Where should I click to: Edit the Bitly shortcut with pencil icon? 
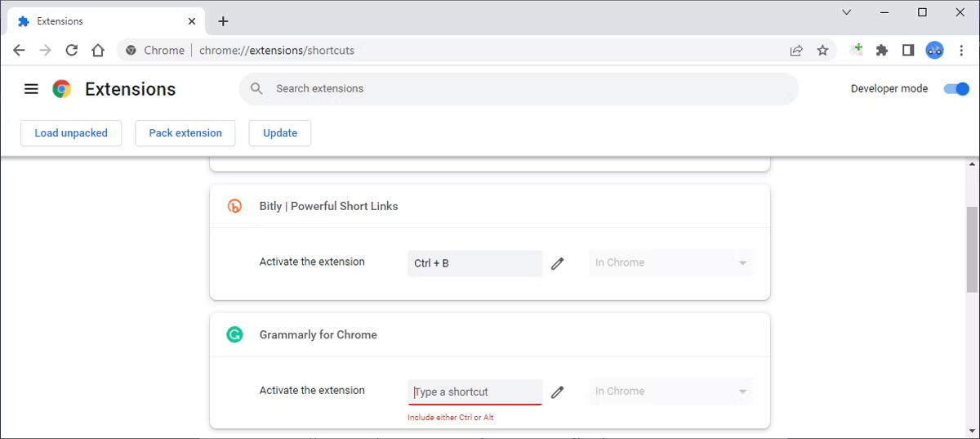[x=558, y=263]
